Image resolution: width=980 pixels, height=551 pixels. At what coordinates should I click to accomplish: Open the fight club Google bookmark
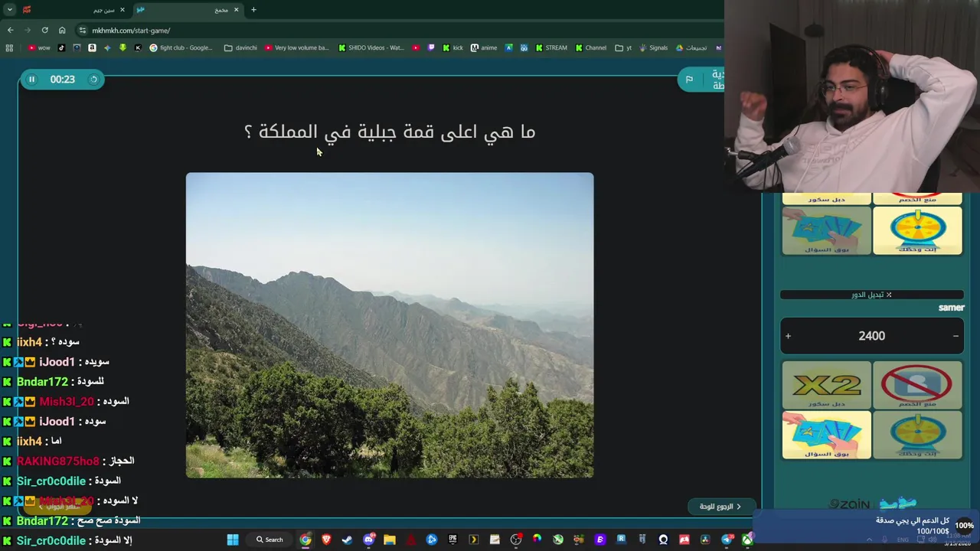point(181,47)
